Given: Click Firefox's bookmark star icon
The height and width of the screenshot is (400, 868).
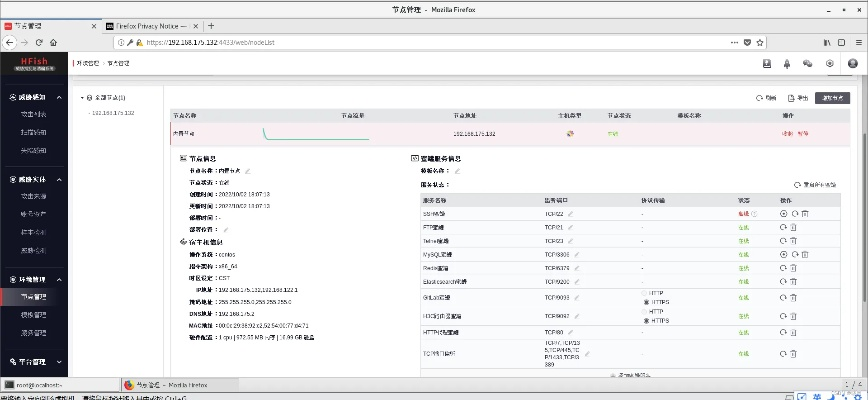Looking at the screenshot, I should point(760,42).
